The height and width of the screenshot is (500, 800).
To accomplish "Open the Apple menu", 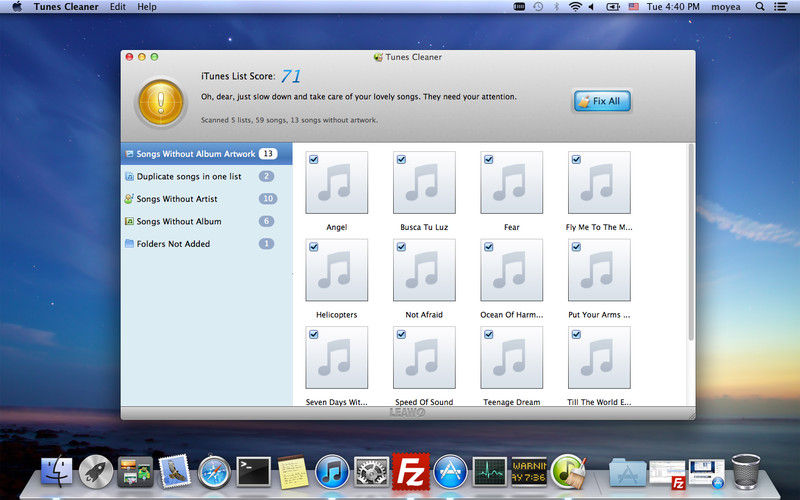I will pos(17,7).
